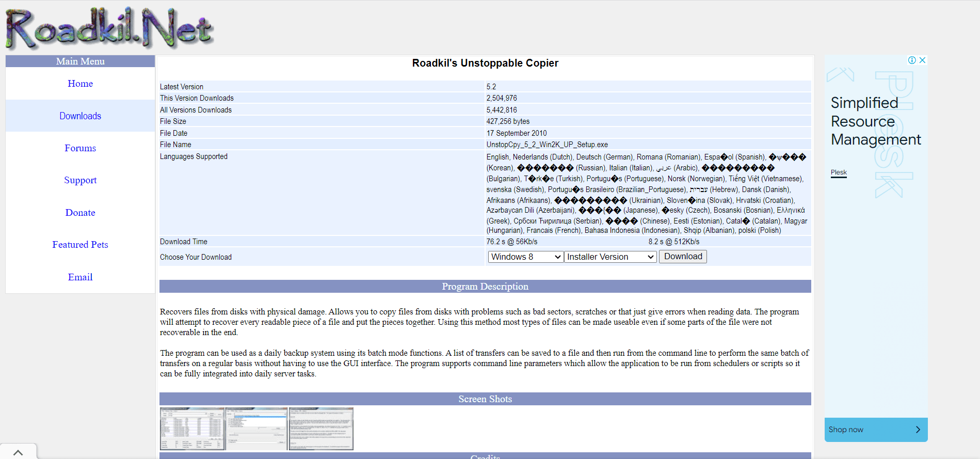The image size is (980, 459).
Task: Click the File Date label
Action: 174,133
